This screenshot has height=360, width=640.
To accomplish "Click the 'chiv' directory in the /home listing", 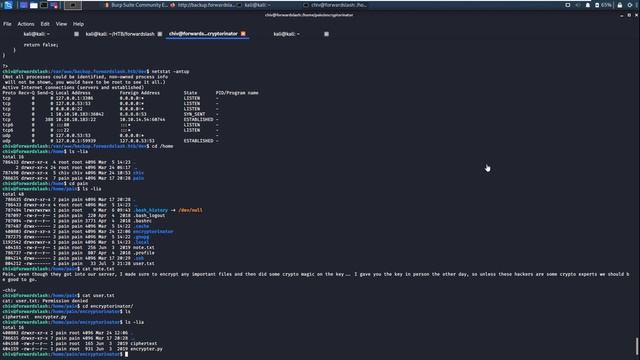I will (138, 173).
